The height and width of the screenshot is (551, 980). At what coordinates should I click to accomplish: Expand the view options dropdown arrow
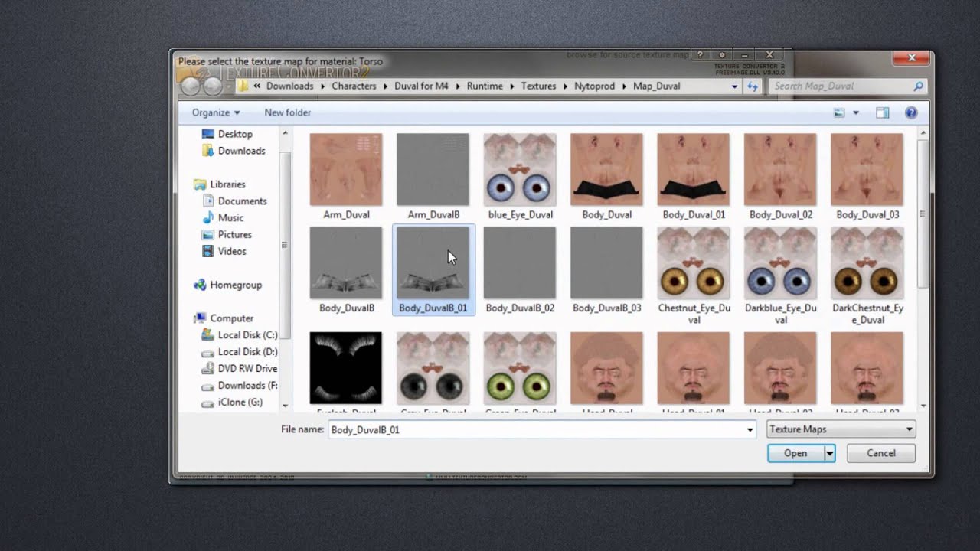[856, 112]
